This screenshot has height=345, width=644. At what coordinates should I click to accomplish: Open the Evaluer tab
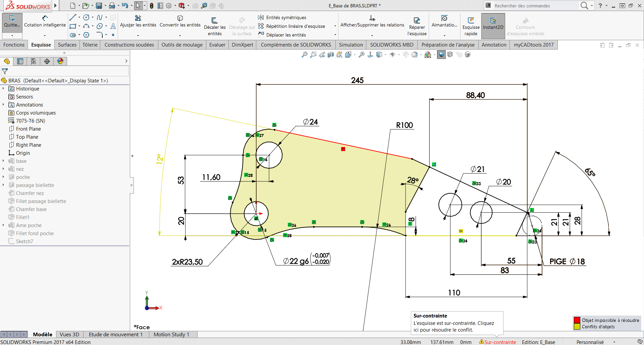tap(217, 45)
